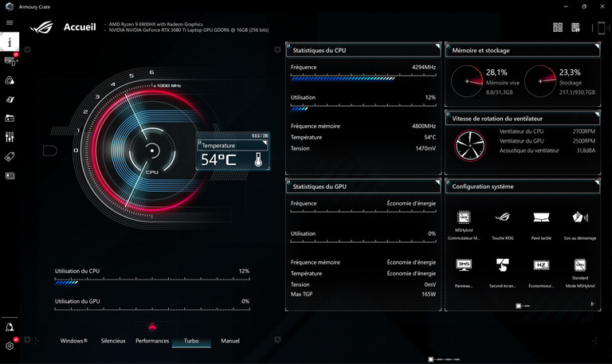Click the Statistiques du GPU panel header
This screenshot has height=364, width=612.
[x=363, y=186]
